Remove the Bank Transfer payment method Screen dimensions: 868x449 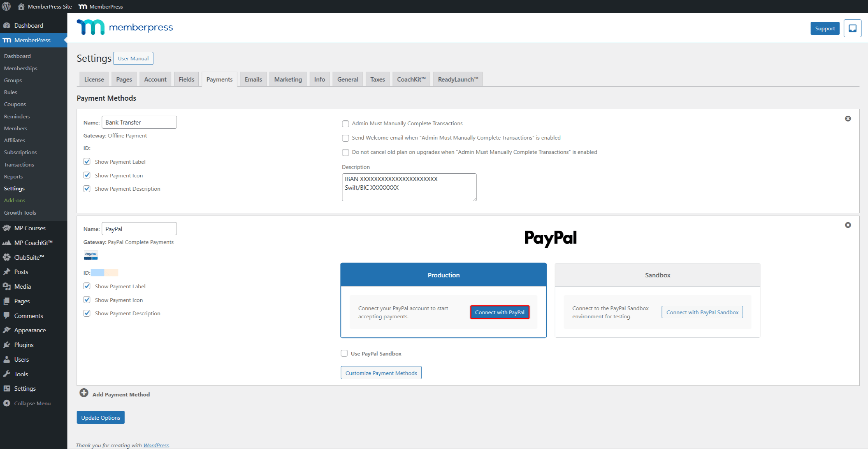(x=849, y=118)
